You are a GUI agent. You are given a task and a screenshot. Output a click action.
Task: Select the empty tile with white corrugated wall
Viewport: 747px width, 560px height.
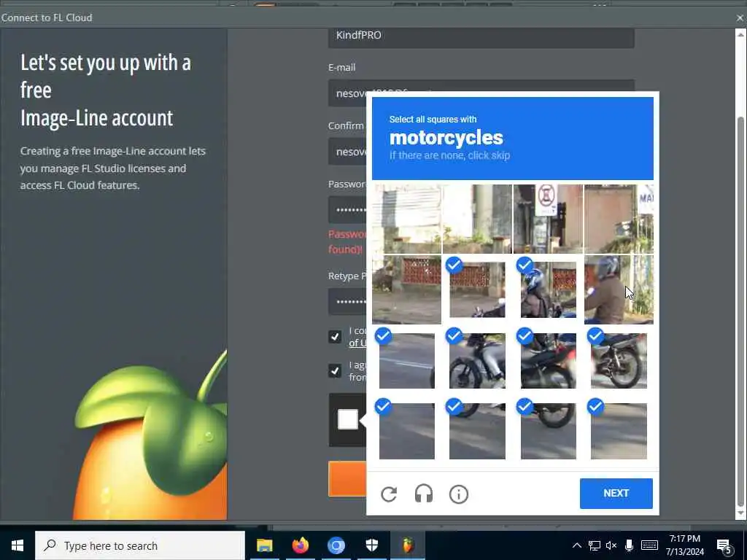[x=406, y=219]
